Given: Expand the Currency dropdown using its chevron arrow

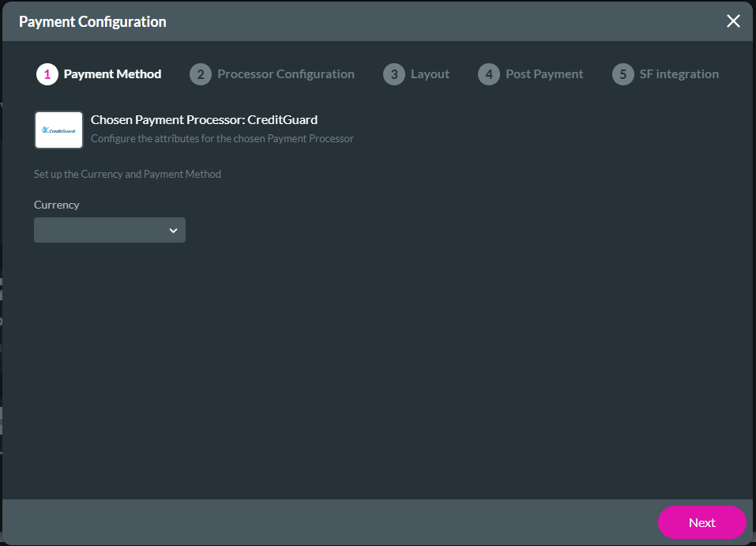Looking at the screenshot, I should (x=173, y=230).
